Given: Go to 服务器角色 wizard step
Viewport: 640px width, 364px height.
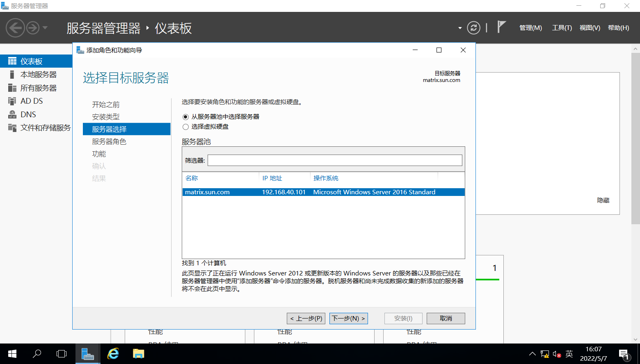Looking at the screenshot, I should (109, 141).
